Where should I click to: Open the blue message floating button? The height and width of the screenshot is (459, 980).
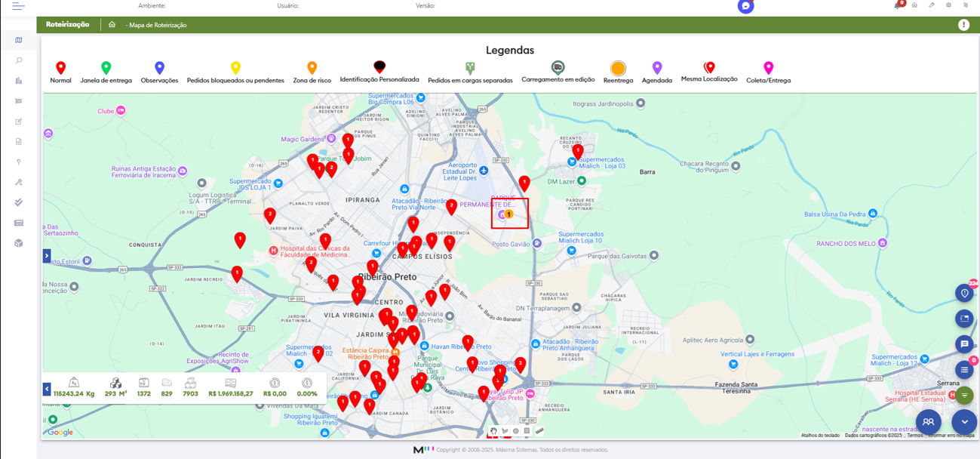pos(964,344)
